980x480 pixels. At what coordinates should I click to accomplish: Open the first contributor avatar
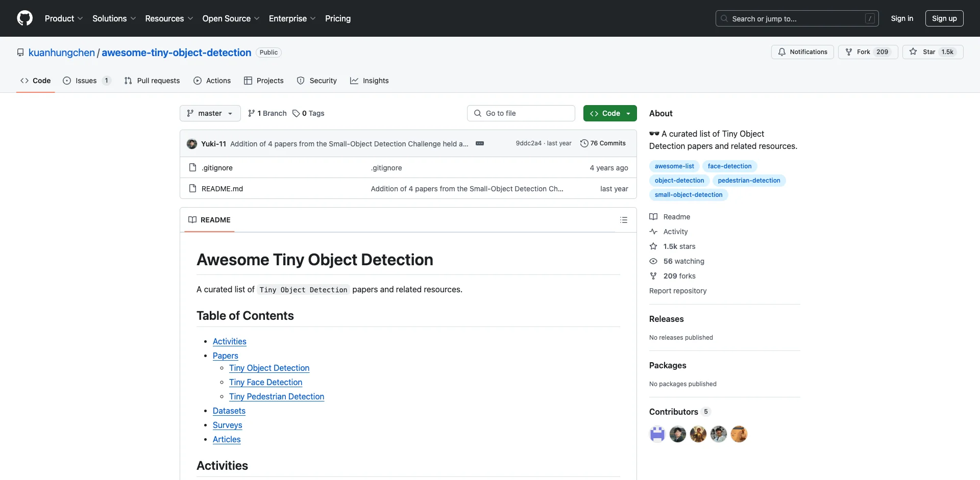[657, 434]
